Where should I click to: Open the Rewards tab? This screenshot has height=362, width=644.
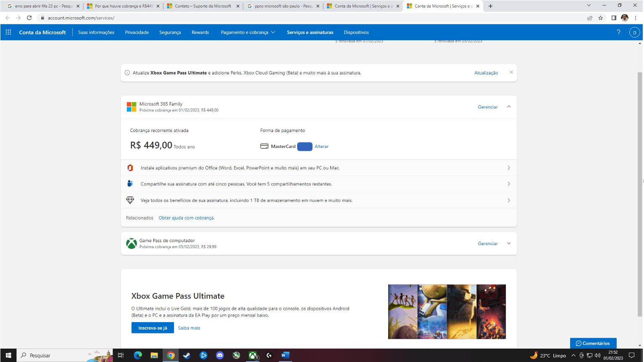(200, 32)
